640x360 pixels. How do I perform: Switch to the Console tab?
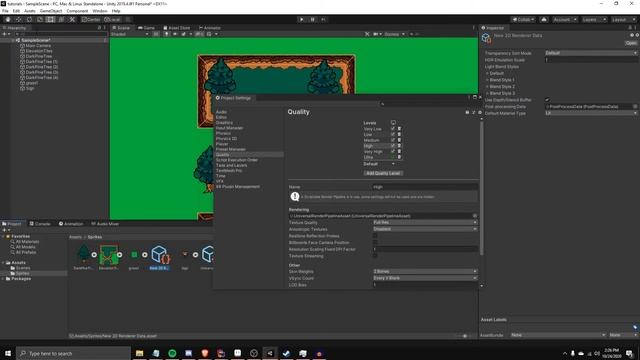[40, 224]
